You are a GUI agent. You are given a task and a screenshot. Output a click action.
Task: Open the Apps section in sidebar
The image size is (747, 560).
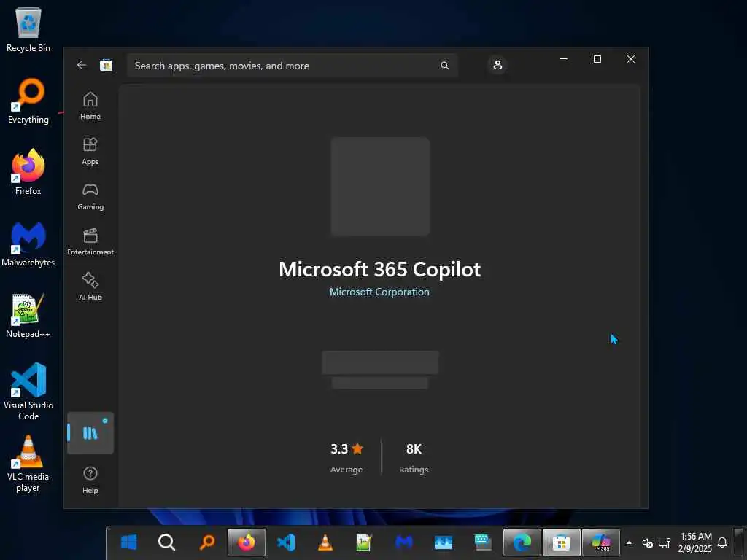(x=90, y=152)
